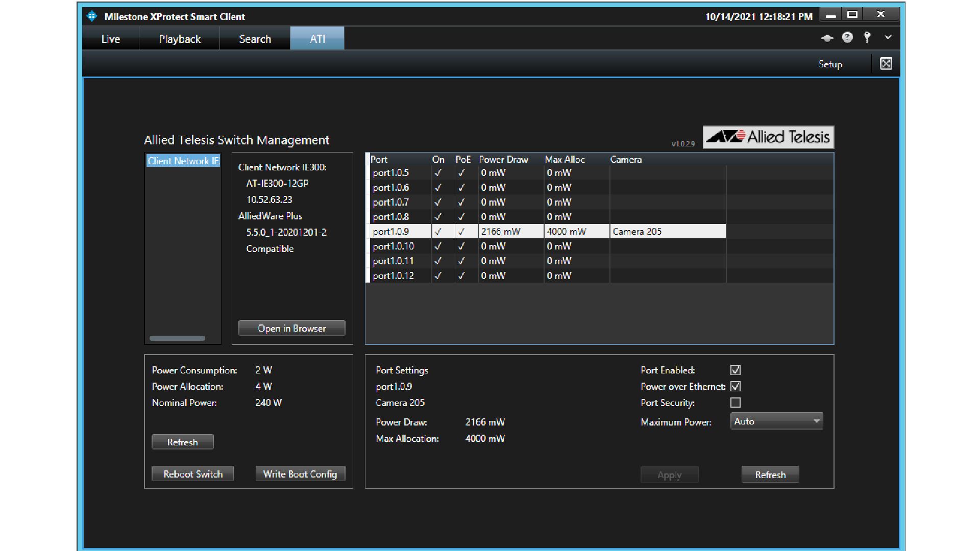980x551 pixels.
Task: Click the plugin version v1.0.2.9
Action: point(683,144)
